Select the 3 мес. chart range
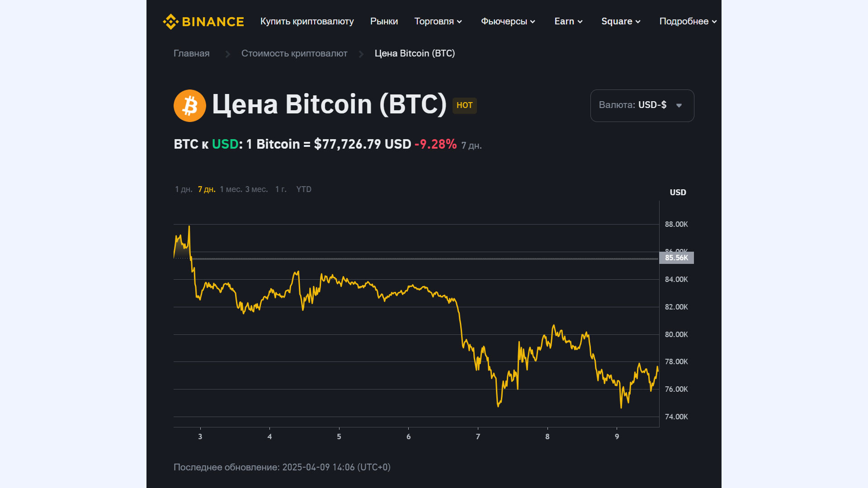 coord(256,189)
